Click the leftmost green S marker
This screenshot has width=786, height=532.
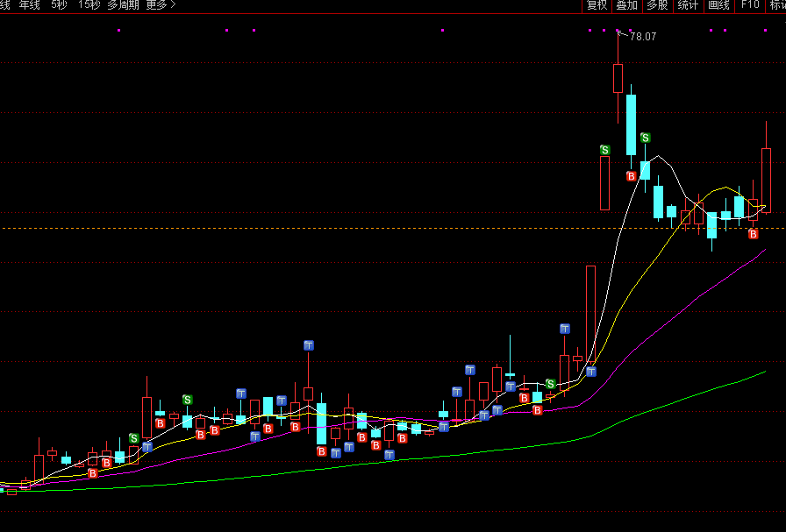(133, 438)
